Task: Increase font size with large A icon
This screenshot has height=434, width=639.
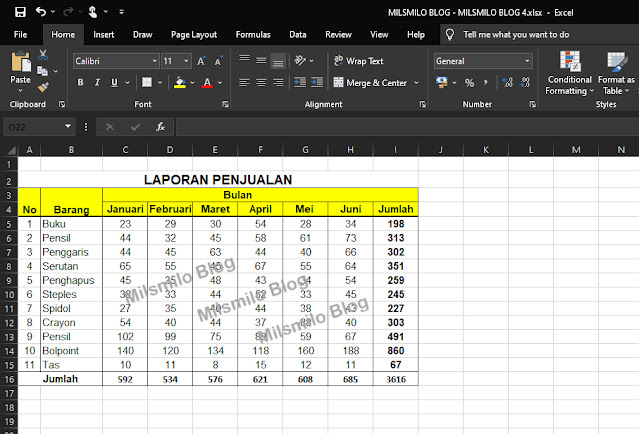Action: coord(201,61)
